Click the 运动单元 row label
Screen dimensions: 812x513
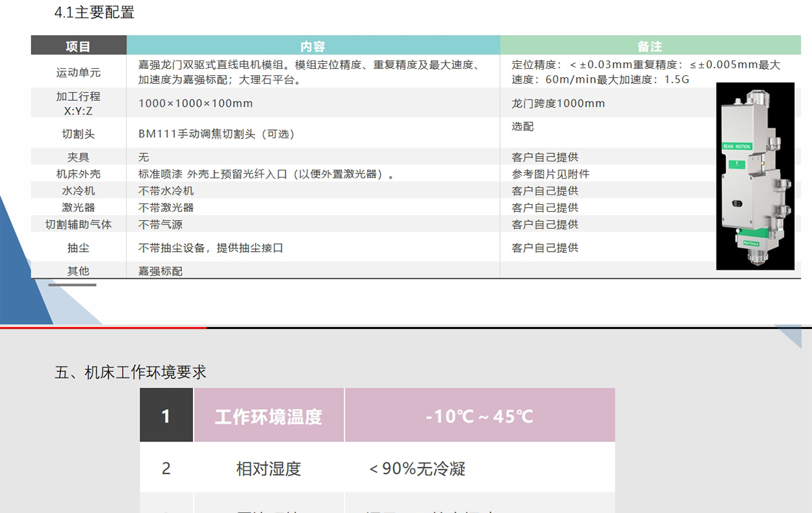[79, 72]
